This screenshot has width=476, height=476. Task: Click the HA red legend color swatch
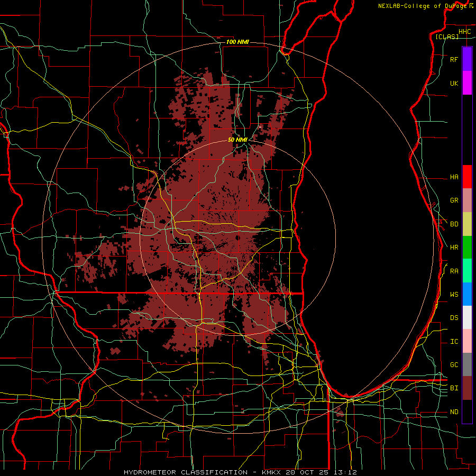pos(467,177)
